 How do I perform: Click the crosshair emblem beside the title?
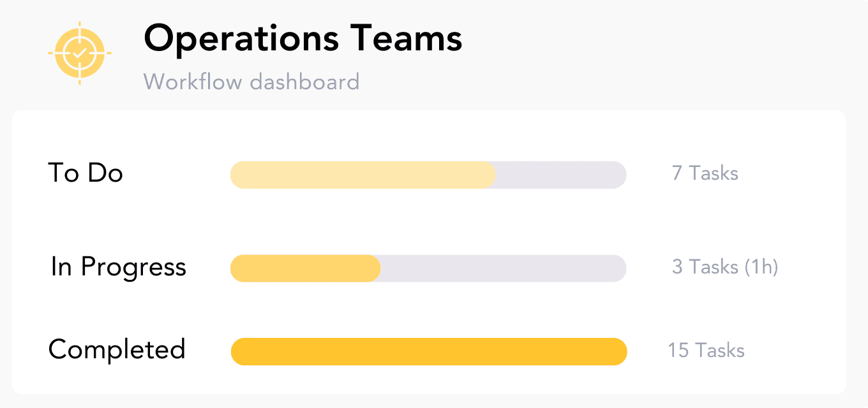[x=80, y=52]
